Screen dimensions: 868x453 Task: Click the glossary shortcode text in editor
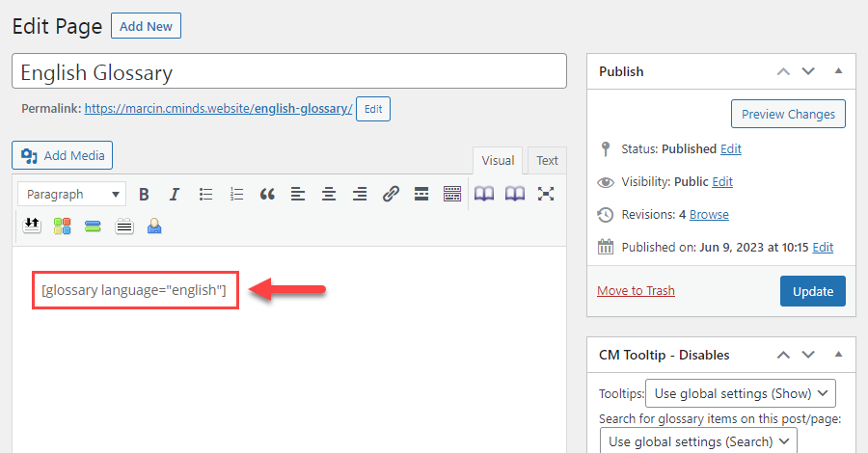tap(134, 290)
